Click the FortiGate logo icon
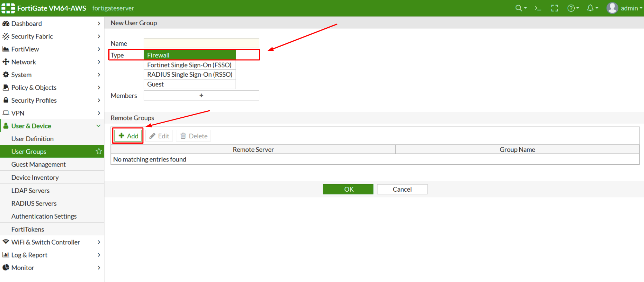 8,8
